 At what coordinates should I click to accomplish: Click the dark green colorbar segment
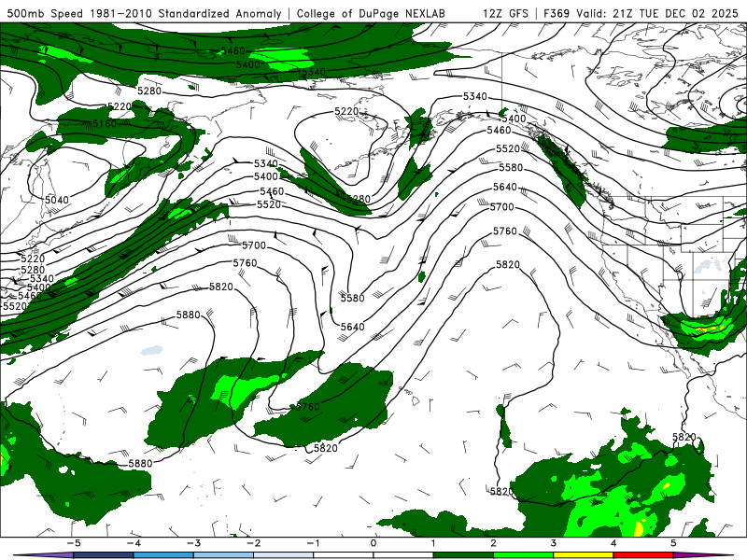(463, 555)
